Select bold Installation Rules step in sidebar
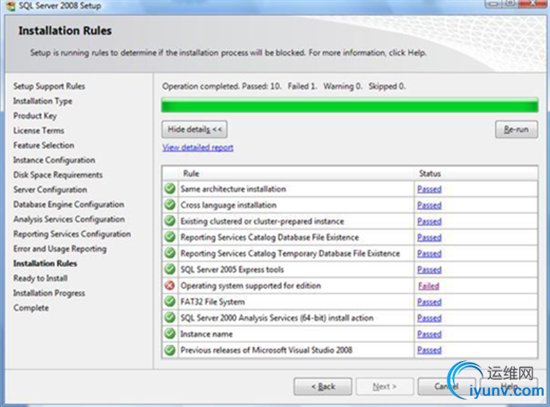Screen dimensions: 550x407 pos(45,263)
